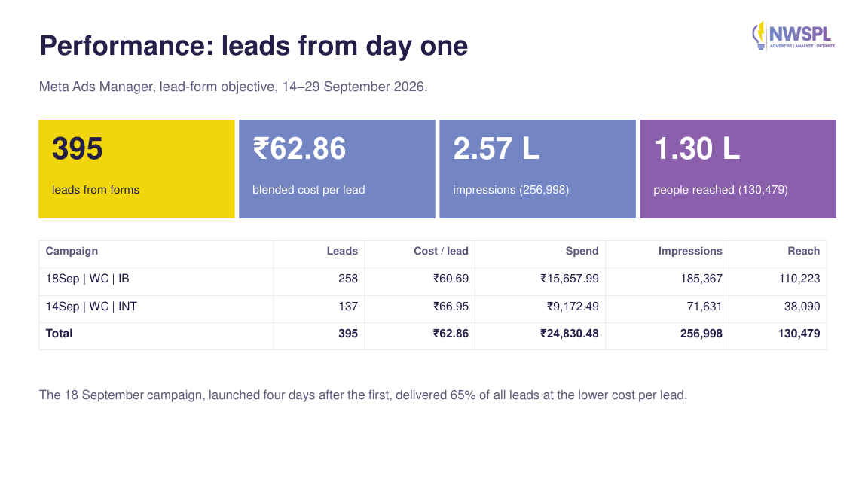Click the purple 1.30 L reach card
868x488 pixels.
(738, 169)
